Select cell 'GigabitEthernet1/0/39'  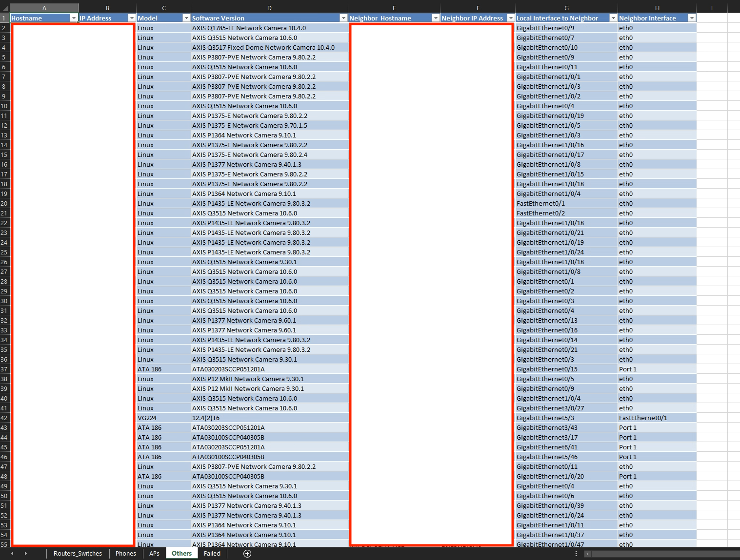[x=566, y=505]
